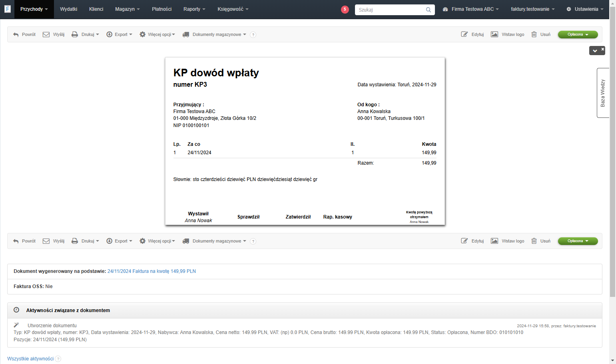The image size is (616, 364).
Task: Click the F logo in the navigation bar
Action: click(x=8, y=9)
